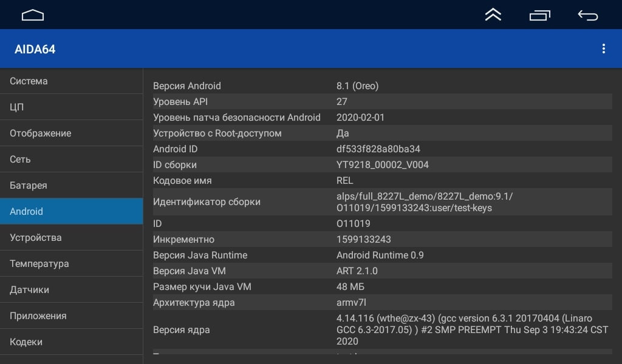View the Температура readings
The width and height of the screenshot is (622, 364).
71,264
